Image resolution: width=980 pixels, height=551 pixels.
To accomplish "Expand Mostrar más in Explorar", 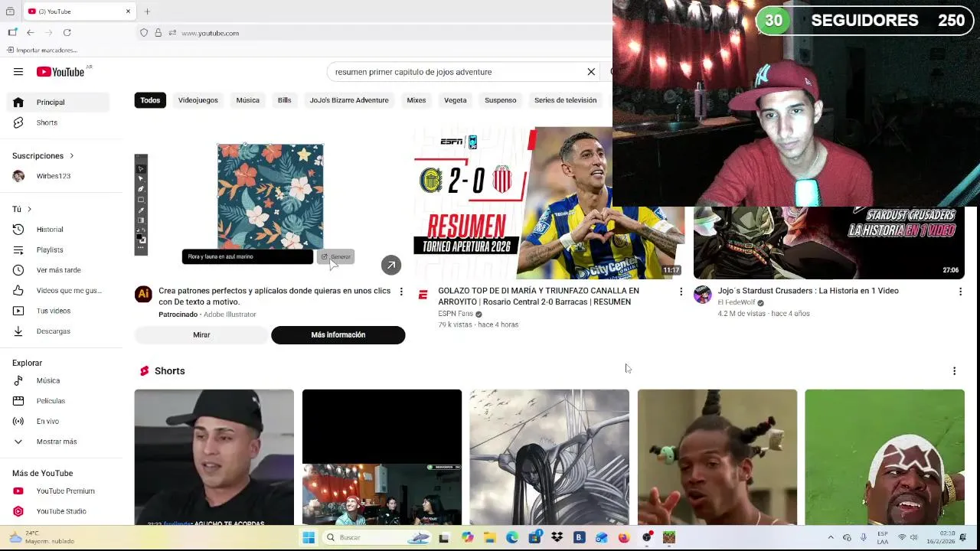I will pyautogui.click(x=58, y=442).
